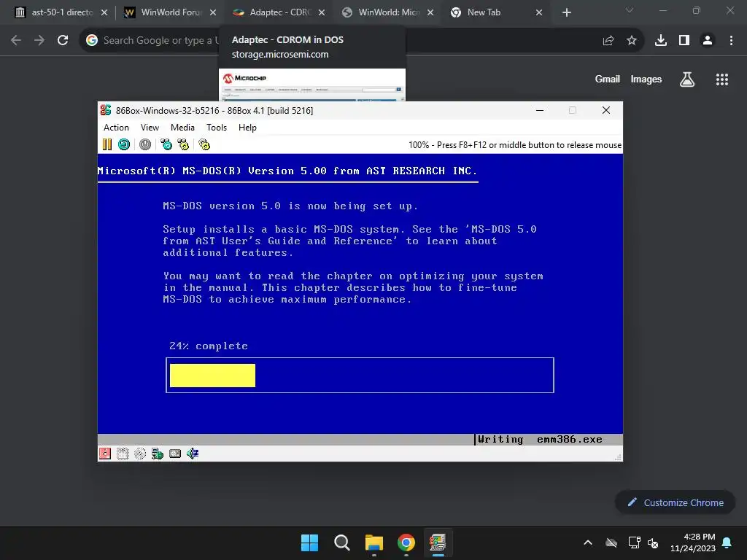The width and height of the screenshot is (747, 560).
Task: Open Chrome three-dot menu
Action: 731,41
